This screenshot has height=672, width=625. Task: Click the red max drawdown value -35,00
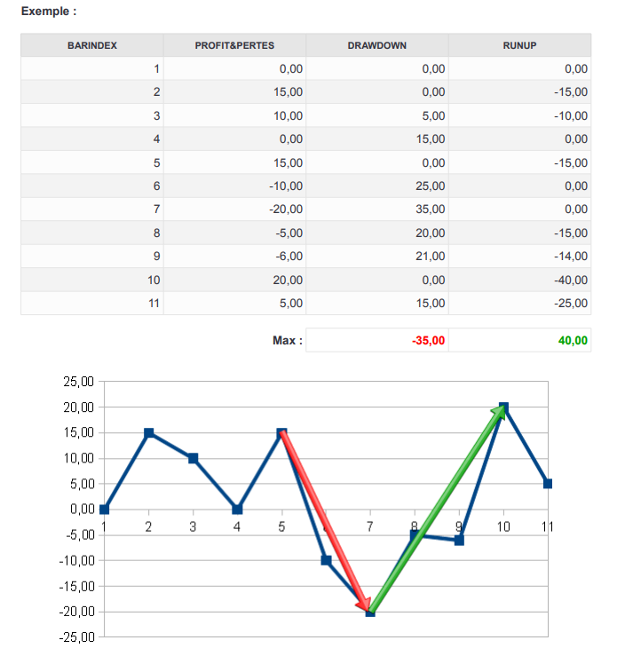tap(428, 340)
